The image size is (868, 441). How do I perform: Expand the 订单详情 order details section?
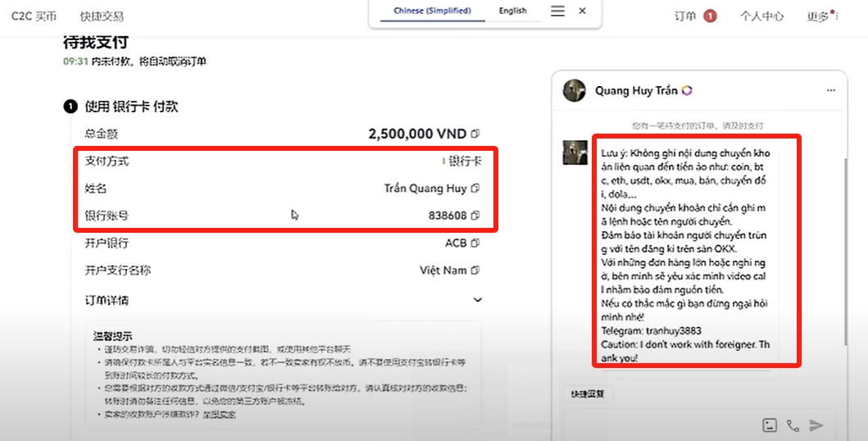(478, 300)
